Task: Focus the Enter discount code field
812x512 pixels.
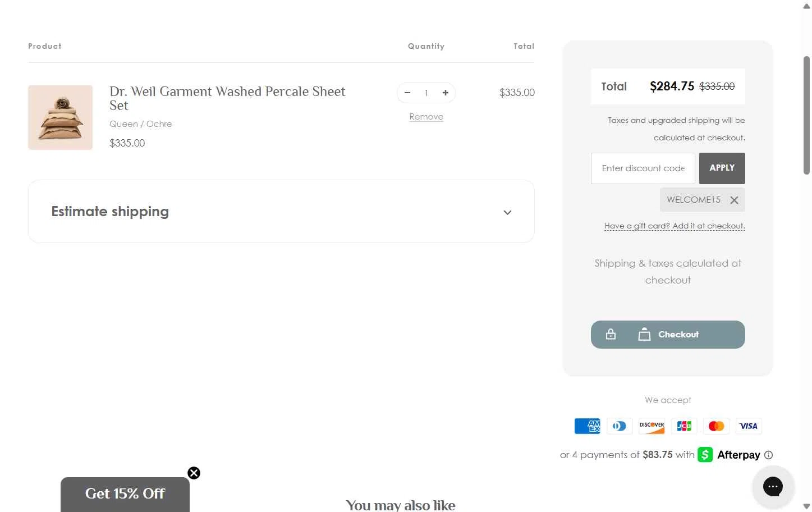Action: [x=643, y=168]
